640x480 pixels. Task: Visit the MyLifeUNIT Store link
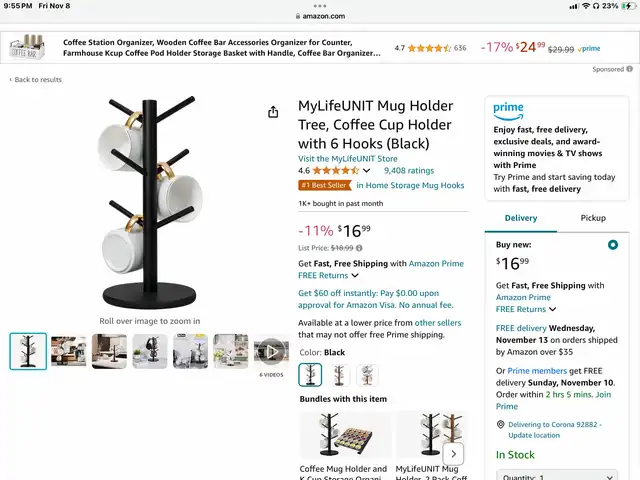(x=347, y=158)
